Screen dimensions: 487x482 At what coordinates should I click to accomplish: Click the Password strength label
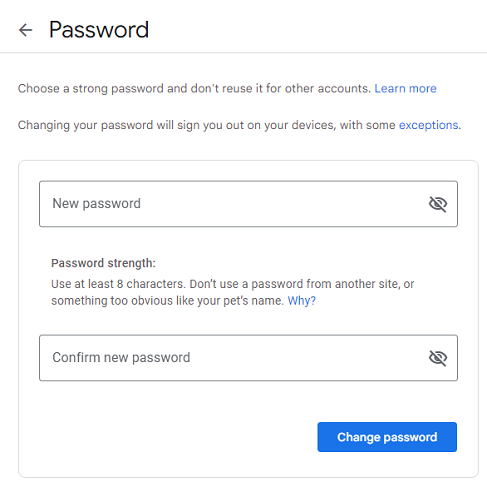(103, 263)
